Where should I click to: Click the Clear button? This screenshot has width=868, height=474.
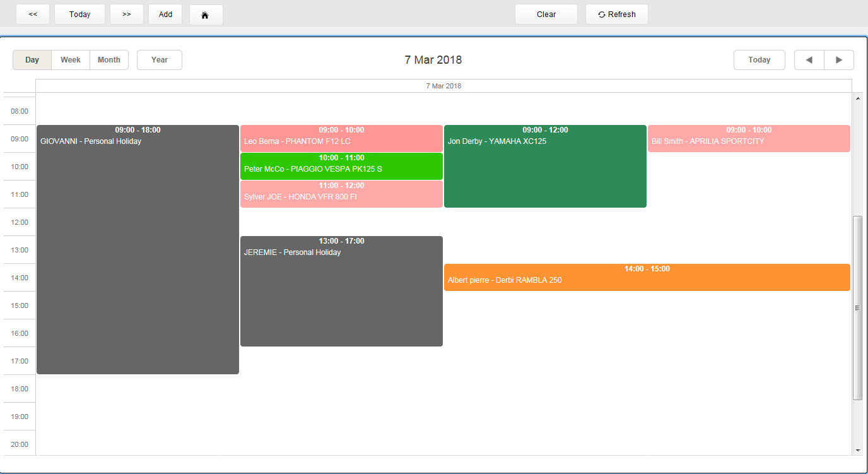pyautogui.click(x=546, y=15)
